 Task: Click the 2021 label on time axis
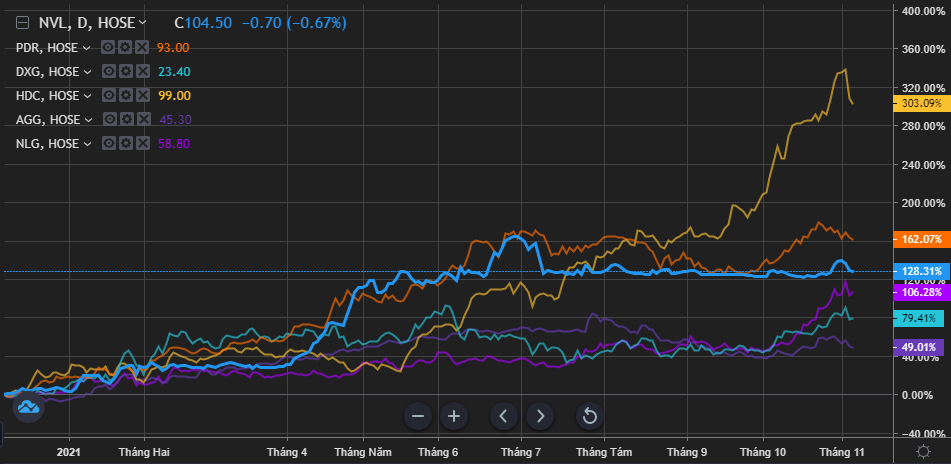[x=69, y=452]
